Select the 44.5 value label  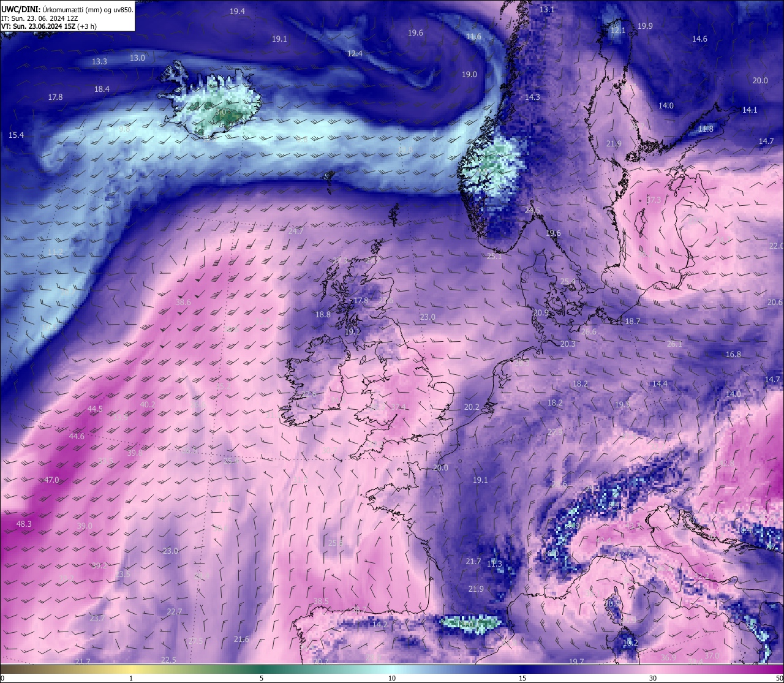tap(95, 409)
